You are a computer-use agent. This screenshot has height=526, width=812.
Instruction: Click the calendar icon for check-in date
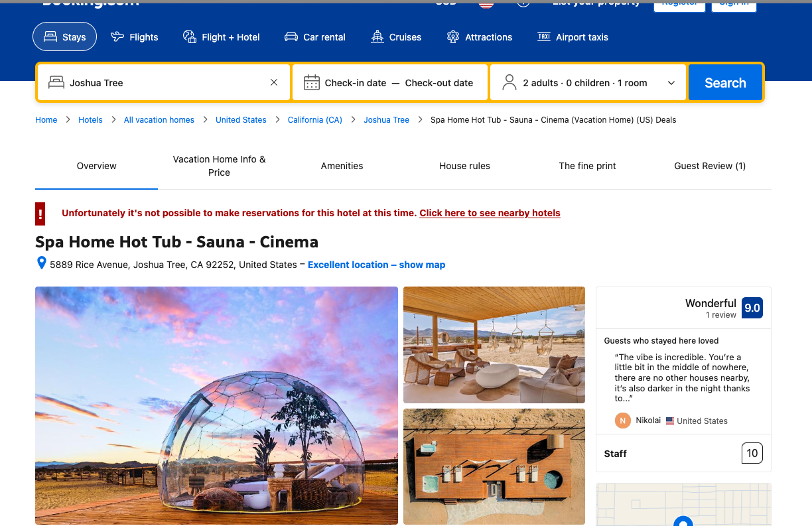(311, 83)
